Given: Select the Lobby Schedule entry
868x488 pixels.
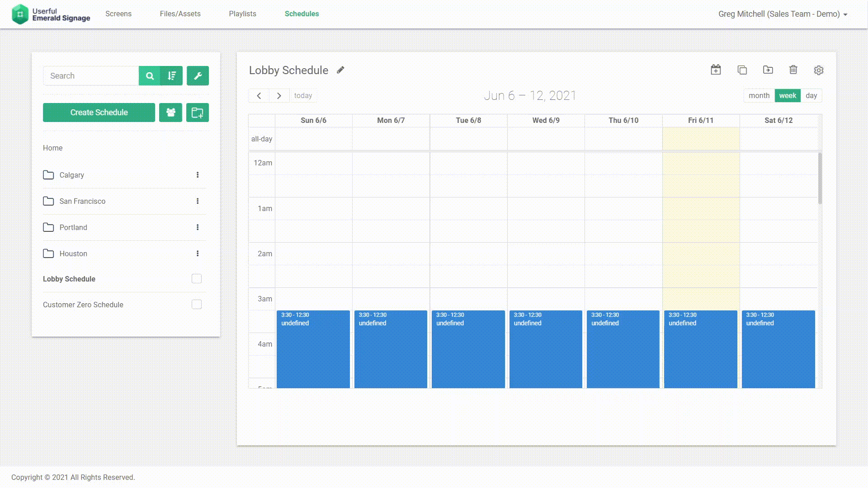Looking at the screenshot, I should point(69,279).
